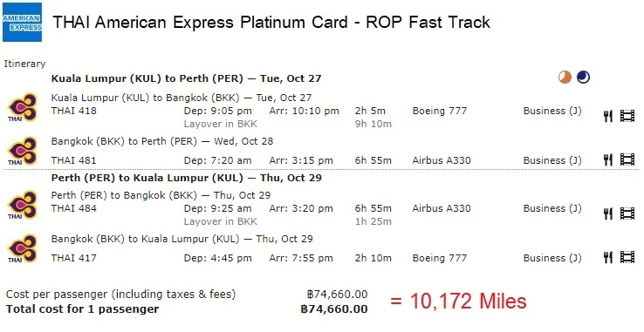Click the film icon for THAI 481
Image resolution: width=644 pixels, height=332 pixels.
627,159
